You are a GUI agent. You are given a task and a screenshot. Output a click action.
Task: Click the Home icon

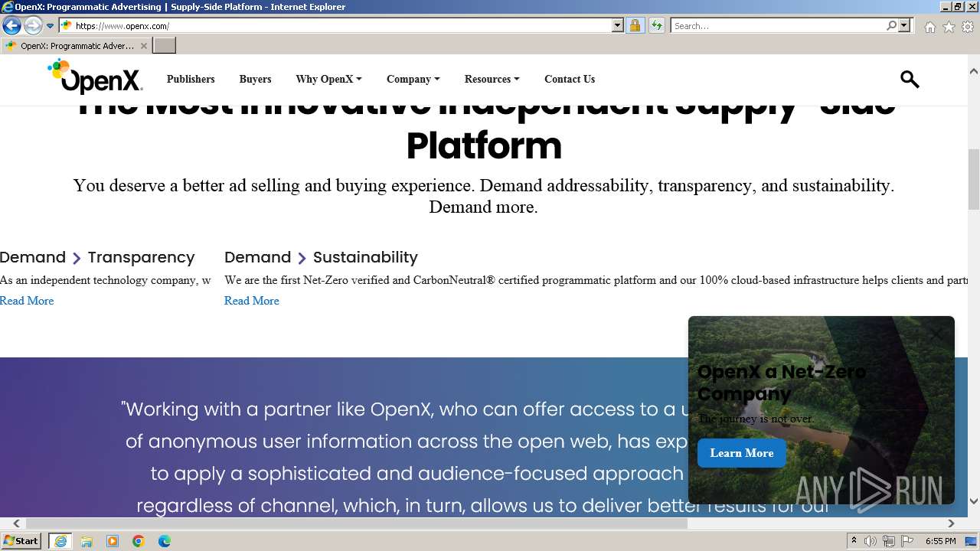[x=929, y=27]
